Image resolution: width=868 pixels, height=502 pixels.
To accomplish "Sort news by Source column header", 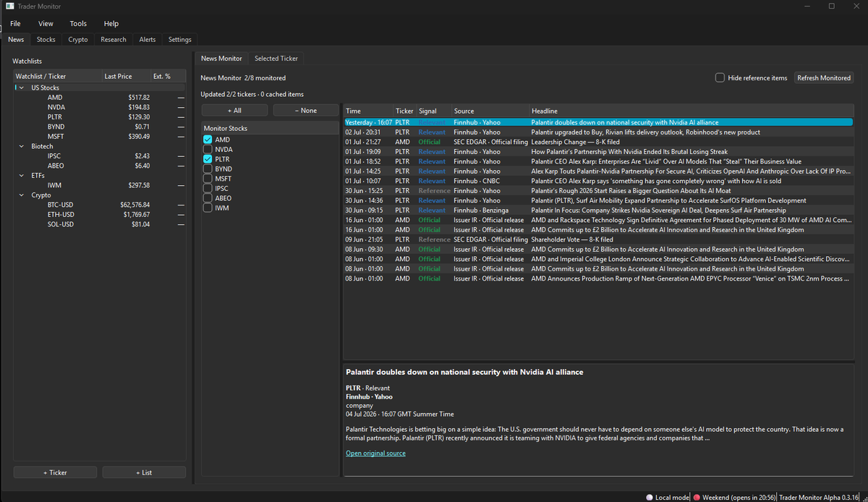I will point(490,111).
